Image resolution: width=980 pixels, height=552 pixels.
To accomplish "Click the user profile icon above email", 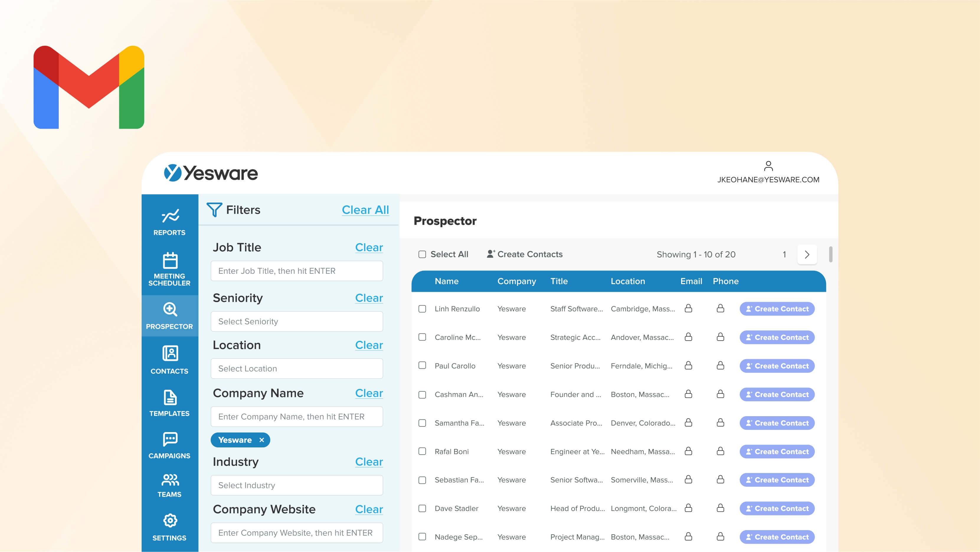I will coord(768,166).
